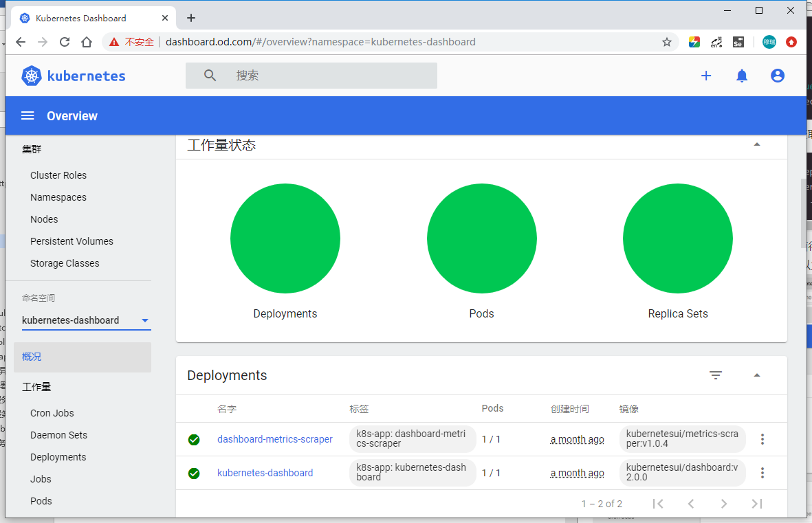Viewport: 812px width, 523px height.
Task: Open Cluster Roles in sidebar
Action: (58, 175)
